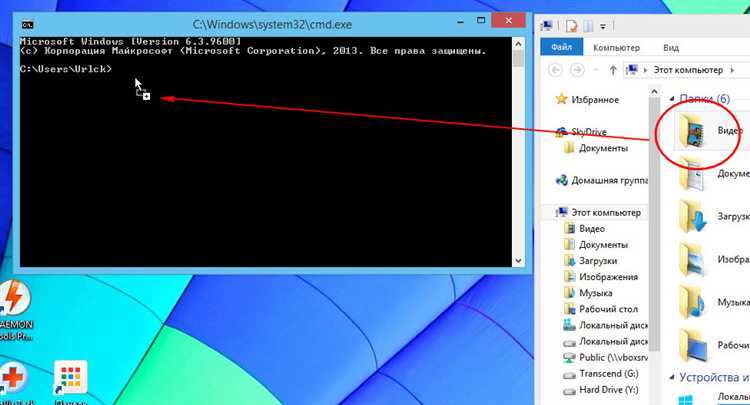The image size is (750, 405).
Task: Open the recent locations dropdown arrow
Action: [x=596, y=70]
